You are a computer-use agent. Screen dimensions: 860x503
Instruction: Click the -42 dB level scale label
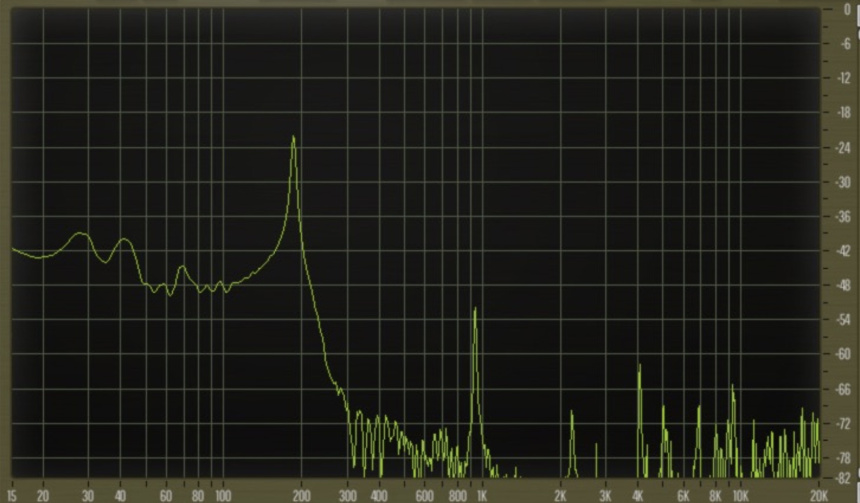click(844, 251)
